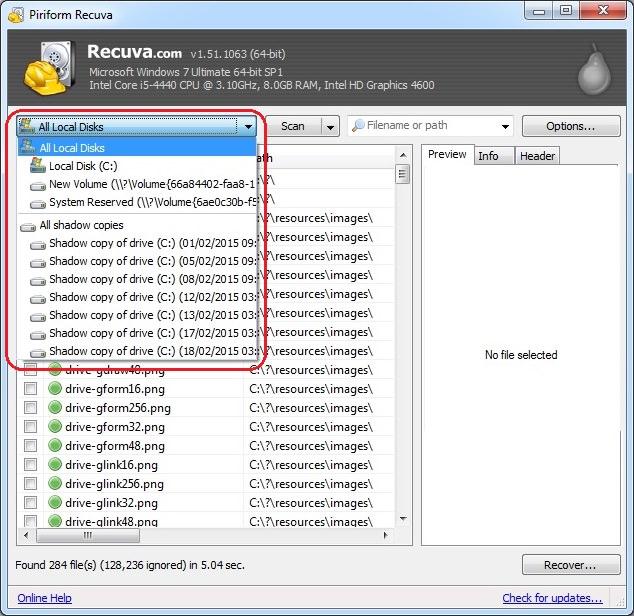
Task: Click the drive-gform256.png file name
Action: pos(118,408)
